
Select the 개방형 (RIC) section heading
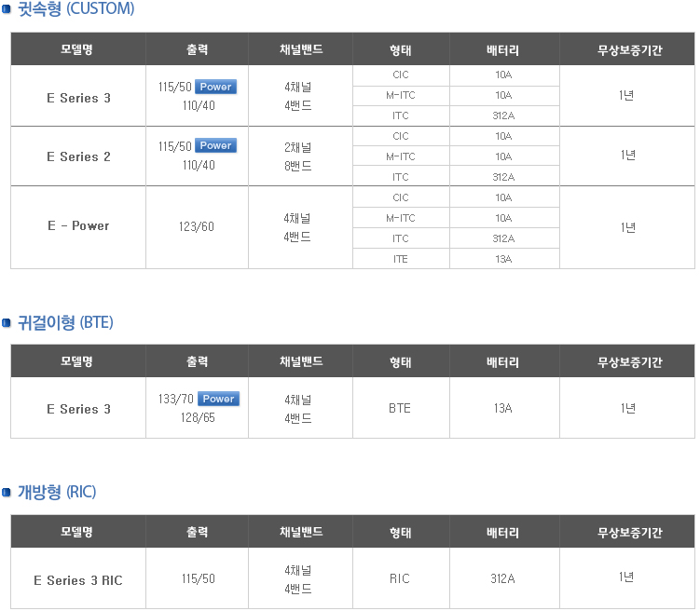tap(57, 492)
